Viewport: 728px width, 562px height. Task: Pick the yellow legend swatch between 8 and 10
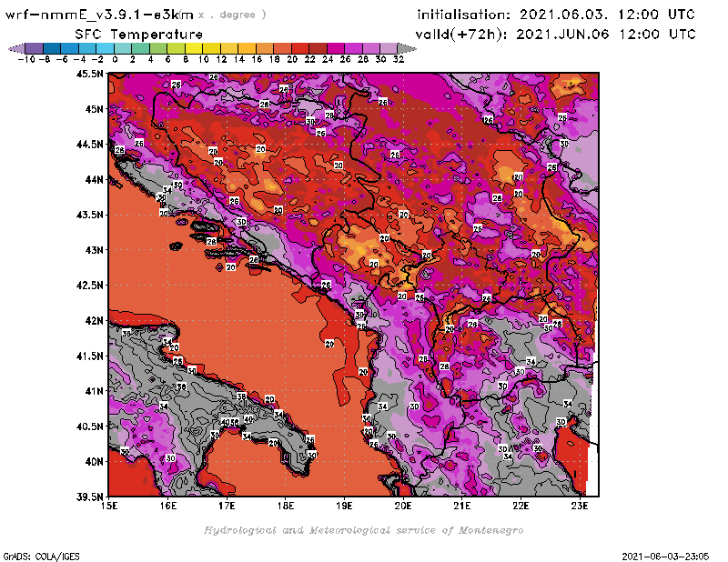(194, 48)
